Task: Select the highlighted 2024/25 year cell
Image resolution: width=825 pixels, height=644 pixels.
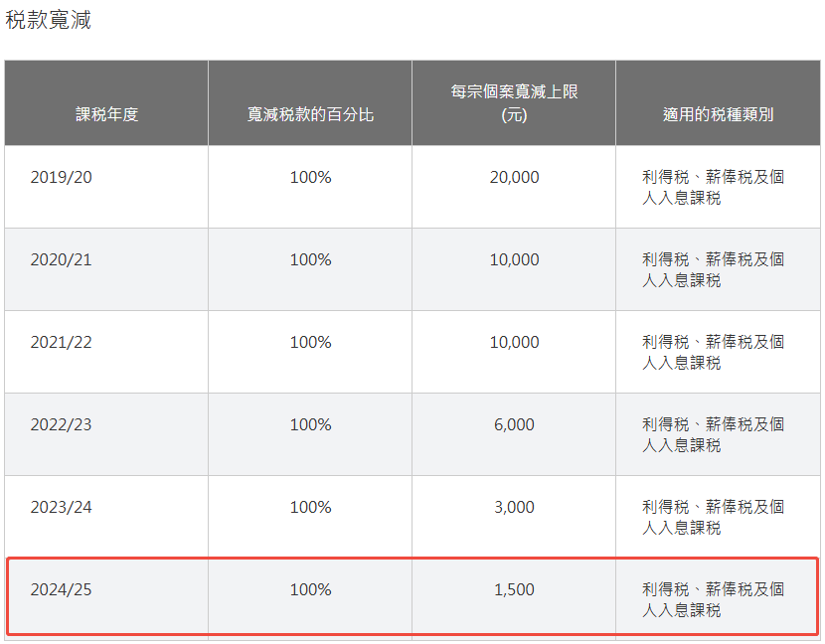Action: click(61, 589)
